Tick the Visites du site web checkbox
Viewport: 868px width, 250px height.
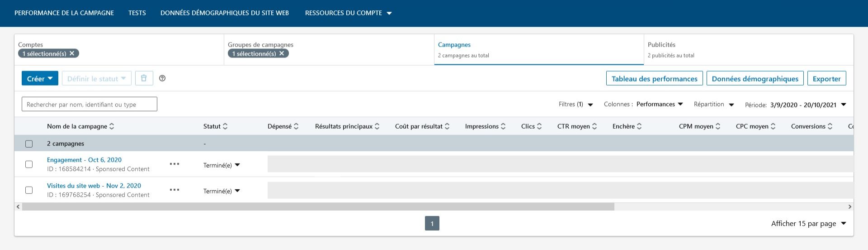[29, 190]
